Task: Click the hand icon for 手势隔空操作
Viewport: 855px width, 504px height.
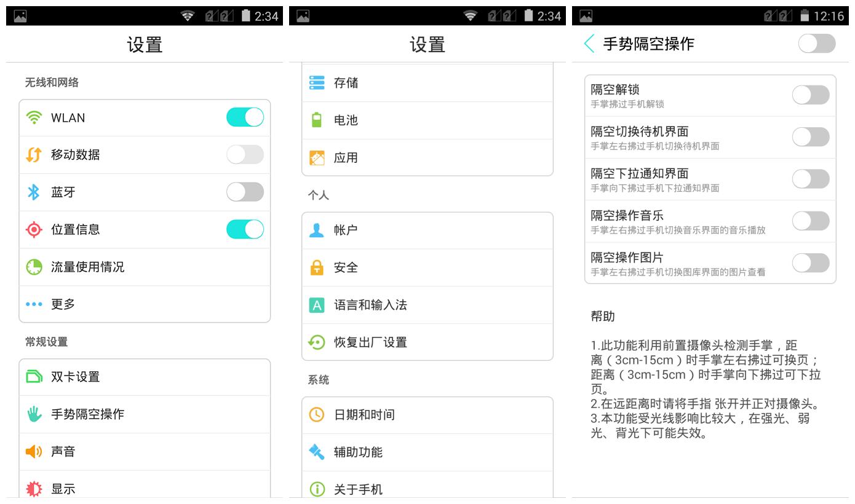Action: [34, 414]
